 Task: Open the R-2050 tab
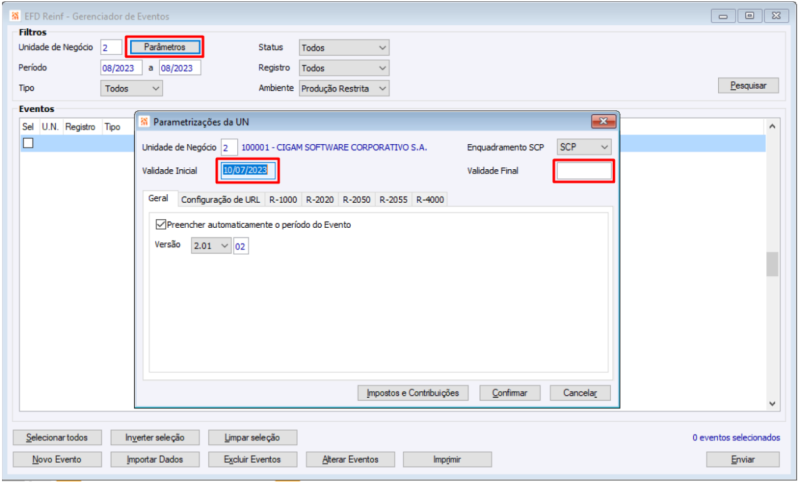click(x=356, y=199)
